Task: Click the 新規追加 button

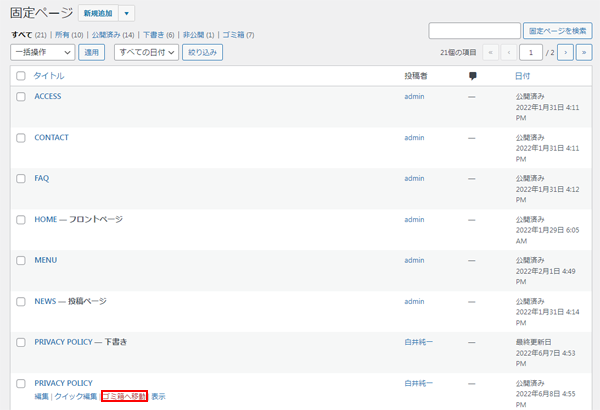Action: click(x=98, y=13)
